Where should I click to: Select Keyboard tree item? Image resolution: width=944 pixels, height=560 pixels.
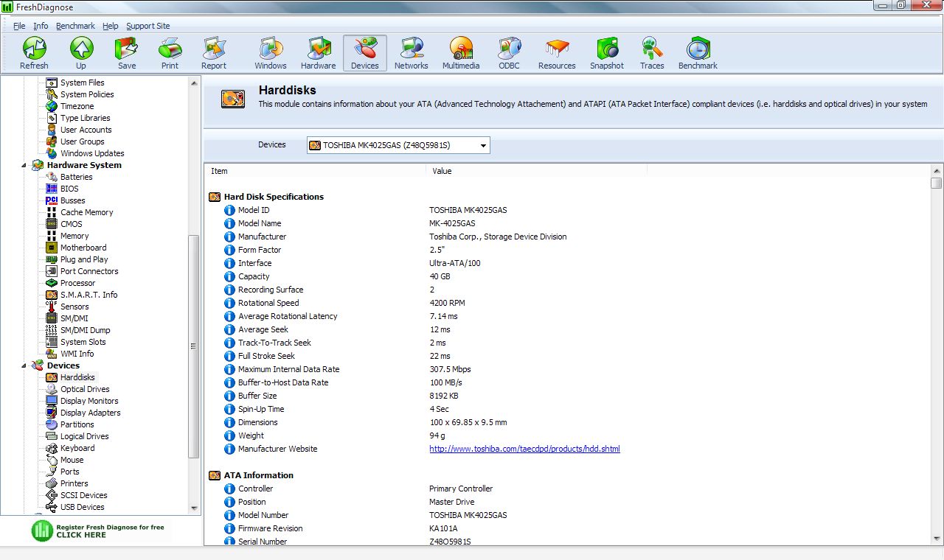tap(77, 448)
